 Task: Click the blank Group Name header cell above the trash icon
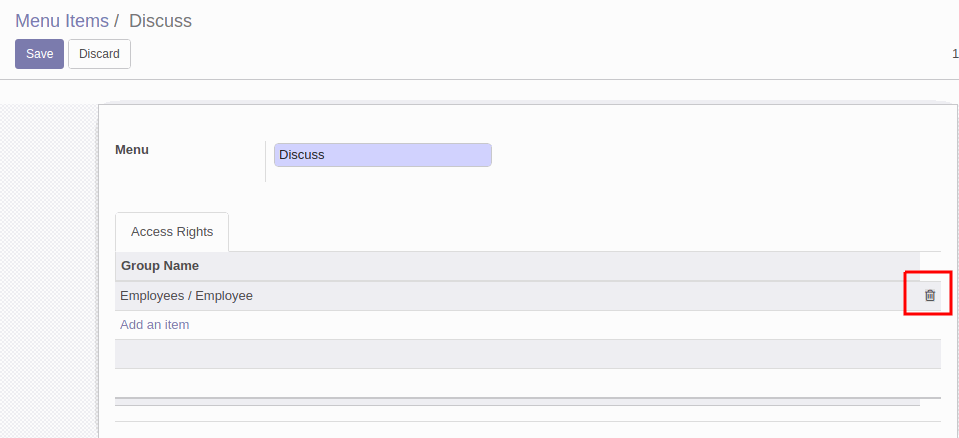tap(930, 266)
